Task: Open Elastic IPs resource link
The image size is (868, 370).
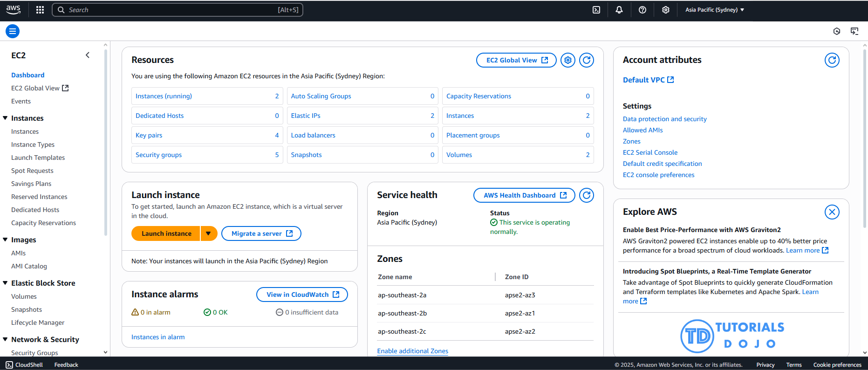Action: 306,116
